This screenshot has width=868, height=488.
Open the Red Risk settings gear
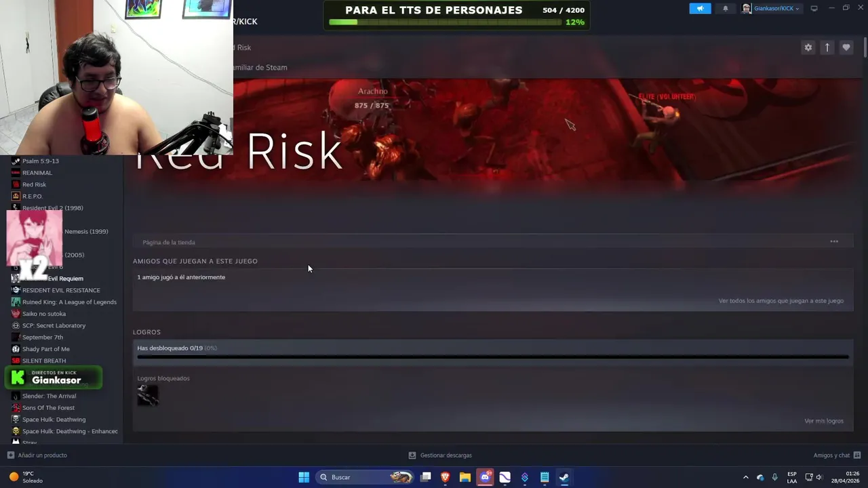point(808,47)
